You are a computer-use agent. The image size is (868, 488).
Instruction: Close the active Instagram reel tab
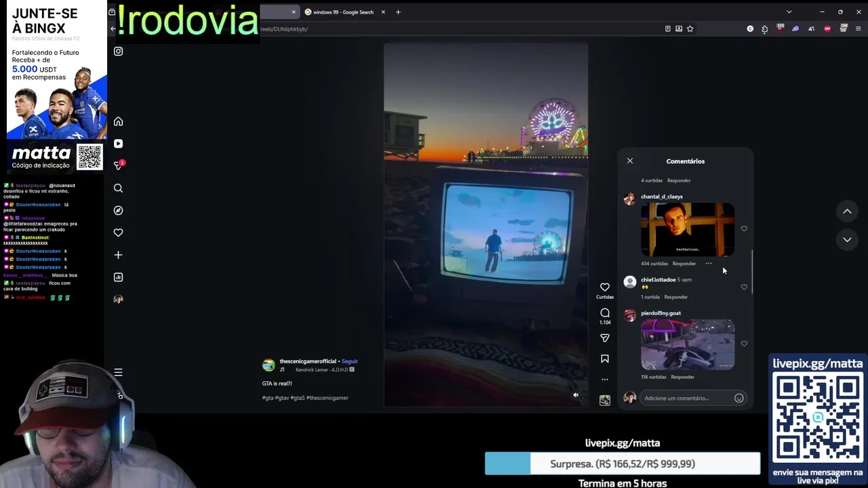(294, 12)
